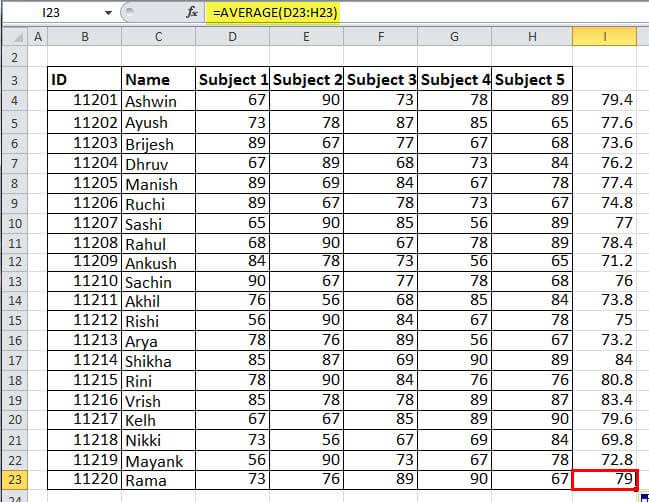649x502 pixels.
Task: Select the cell with name Ankush
Action: [x=159, y=262]
